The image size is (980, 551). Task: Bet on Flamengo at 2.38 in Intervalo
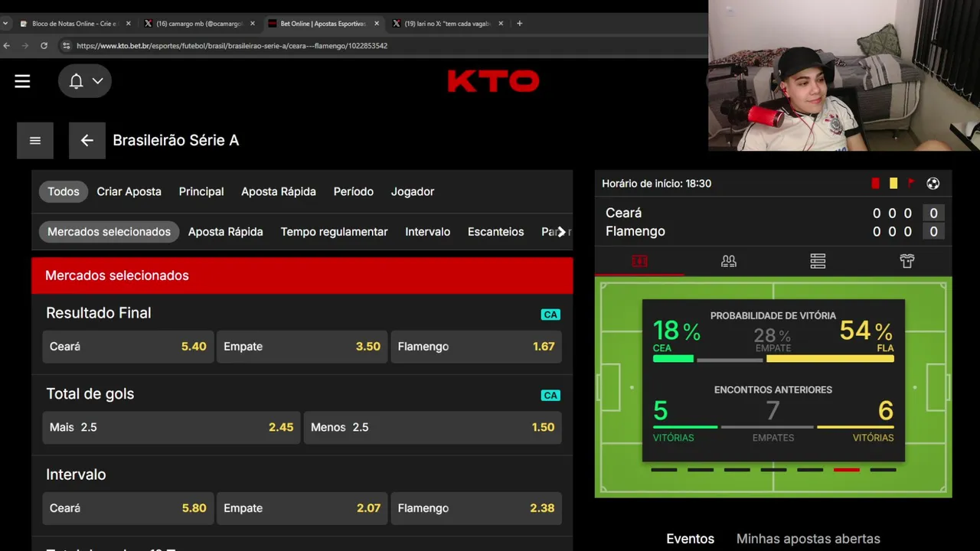(x=476, y=508)
